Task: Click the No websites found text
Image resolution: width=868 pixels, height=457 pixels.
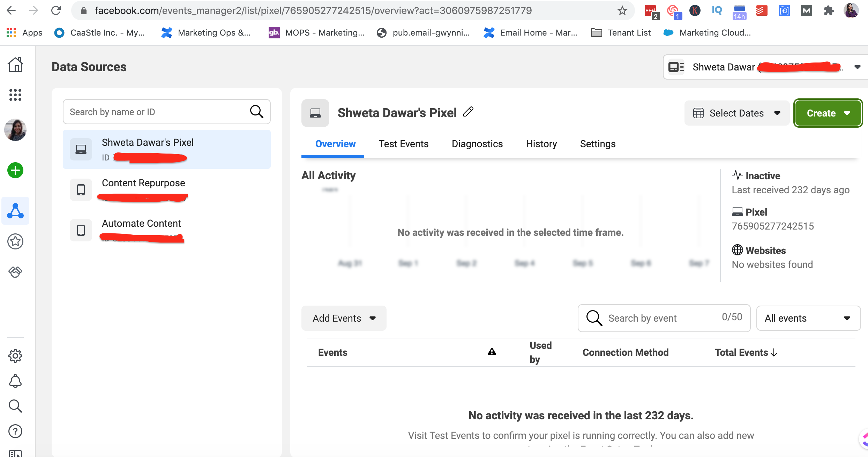Action: (x=772, y=264)
